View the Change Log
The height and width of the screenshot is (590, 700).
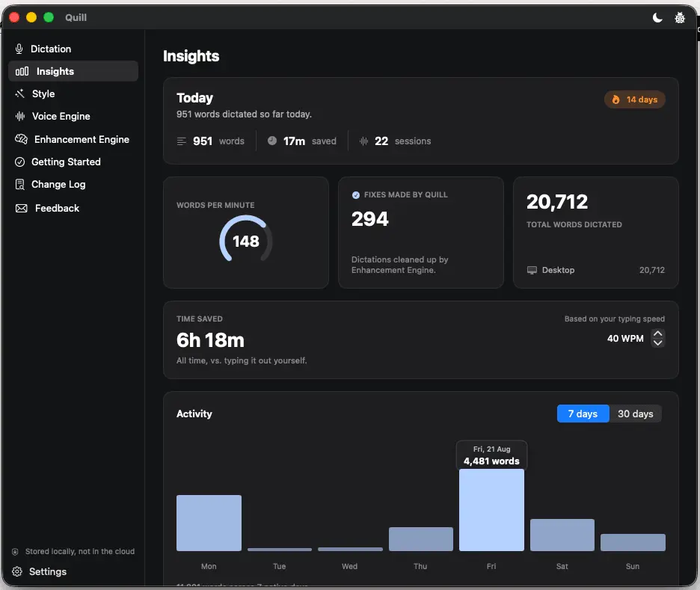click(x=73, y=184)
